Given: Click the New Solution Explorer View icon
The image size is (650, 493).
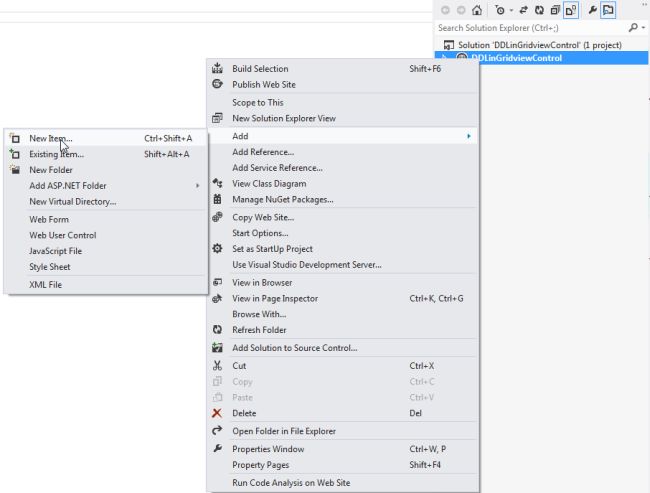Looking at the screenshot, I should point(217,118).
